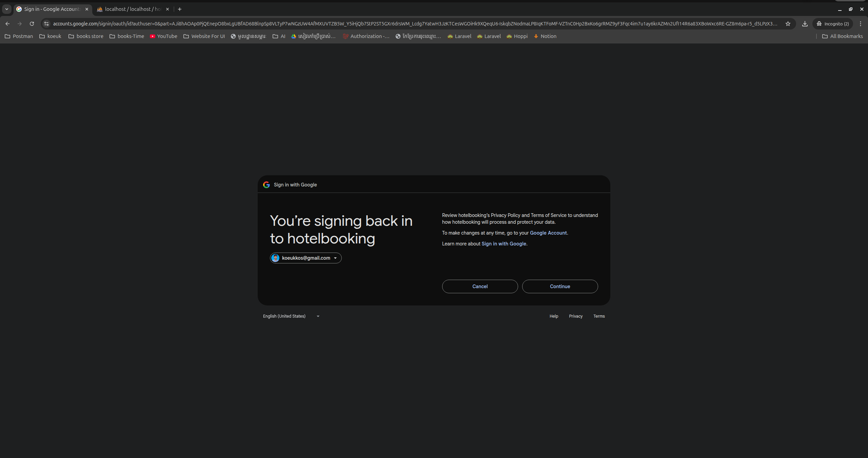
Task: Open the koeukkos@gmail.com account selector
Action: click(305, 258)
